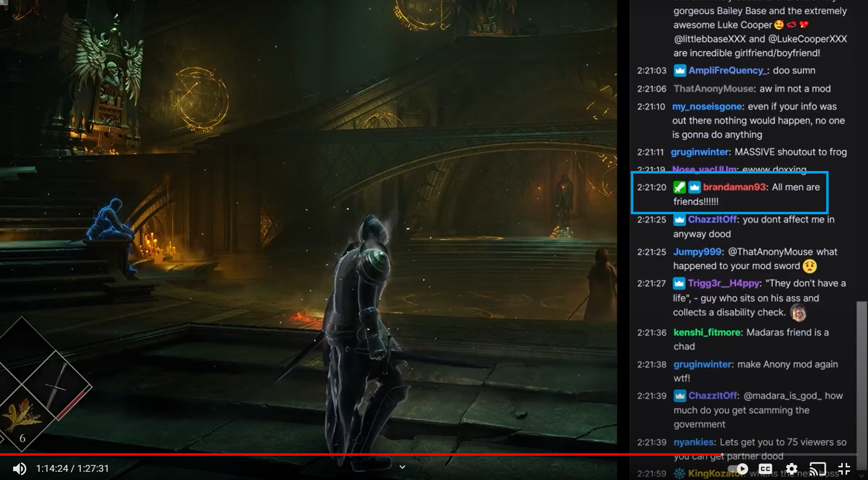Screen dimensions: 868x480
Task: Click the message 'All men are friends!!!!!!!'
Action: click(x=746, y=194)
